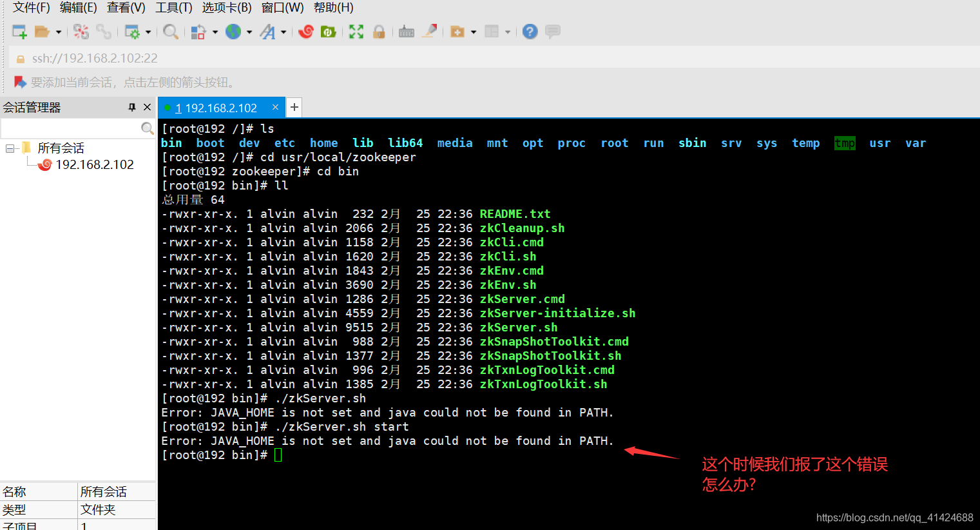The width and height of the screenshot is (980, 530).
Task: Click the lib64 directory name
Action: point(405,143)
